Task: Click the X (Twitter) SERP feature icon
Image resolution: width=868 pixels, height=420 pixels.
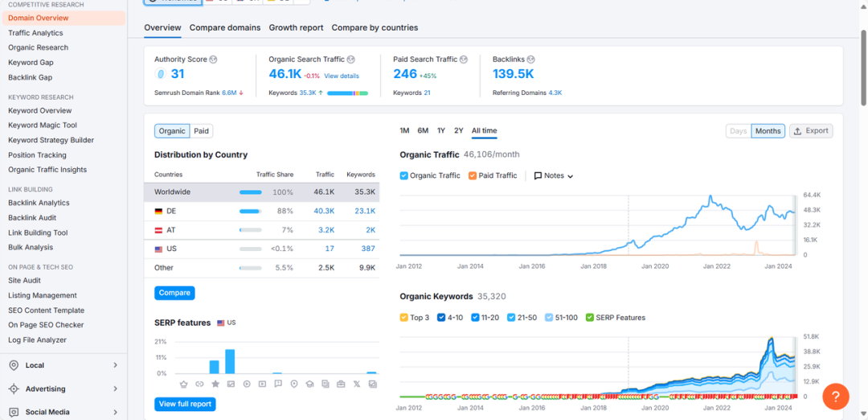Action: click(357, 384)
